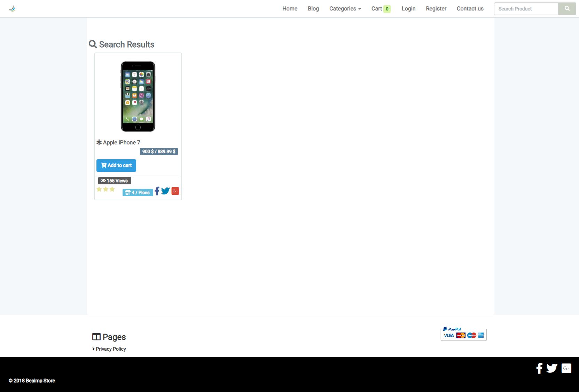Expand the Categories dropdown menu

[345, 9]
